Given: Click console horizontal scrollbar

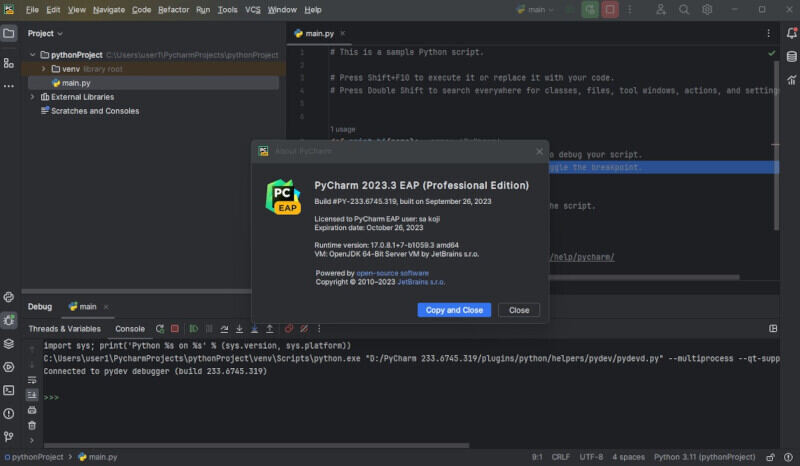Looking at the screenshot, I should [256, 446].
